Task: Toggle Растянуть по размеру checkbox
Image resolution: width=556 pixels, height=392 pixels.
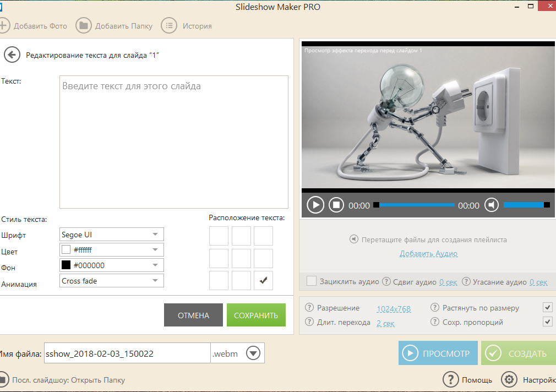Action: [x=548, y=307]
